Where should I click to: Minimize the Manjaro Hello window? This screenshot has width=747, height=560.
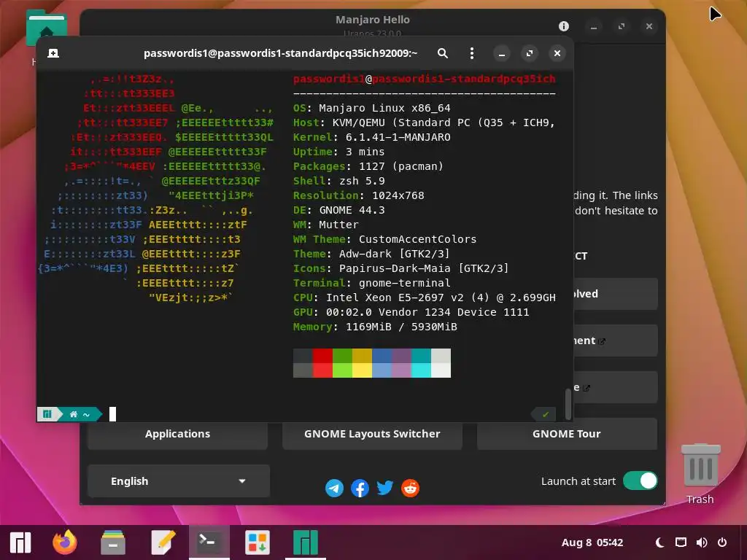pos(594,27)
